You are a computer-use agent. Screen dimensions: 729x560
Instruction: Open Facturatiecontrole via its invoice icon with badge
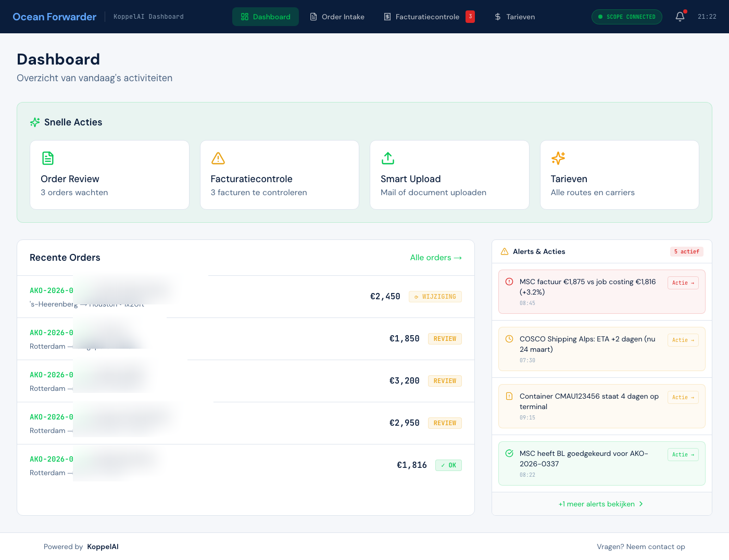387,17
